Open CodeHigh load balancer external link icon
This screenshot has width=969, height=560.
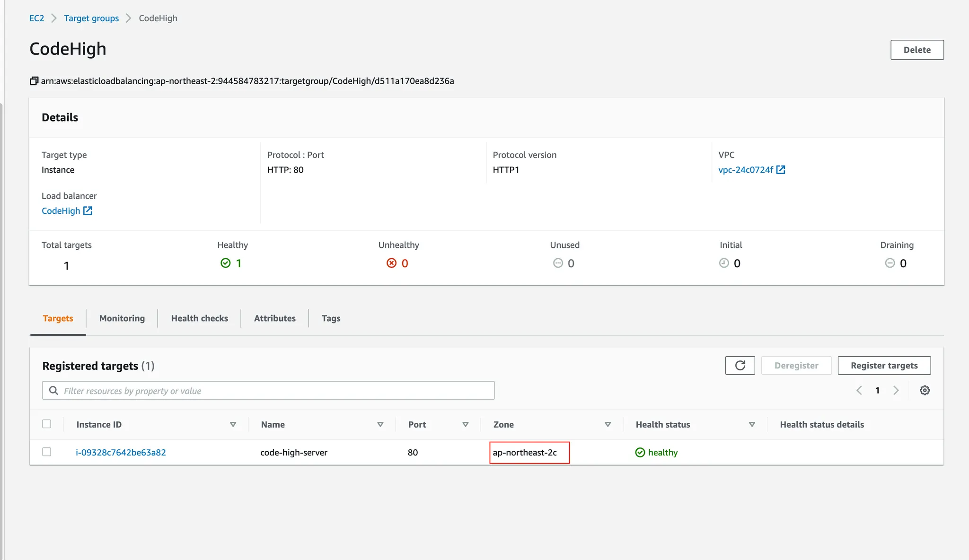[x=88, y=211]
